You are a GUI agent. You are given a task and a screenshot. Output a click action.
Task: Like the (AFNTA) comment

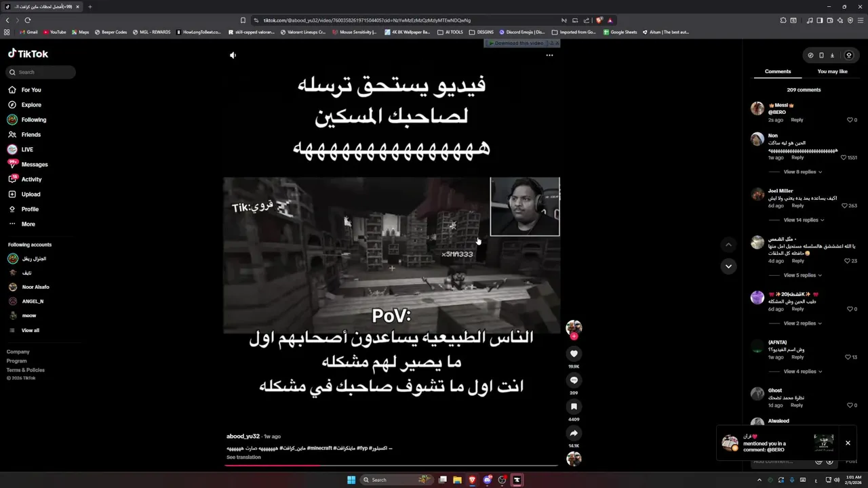pyautogui.click(x=848, y=357)
